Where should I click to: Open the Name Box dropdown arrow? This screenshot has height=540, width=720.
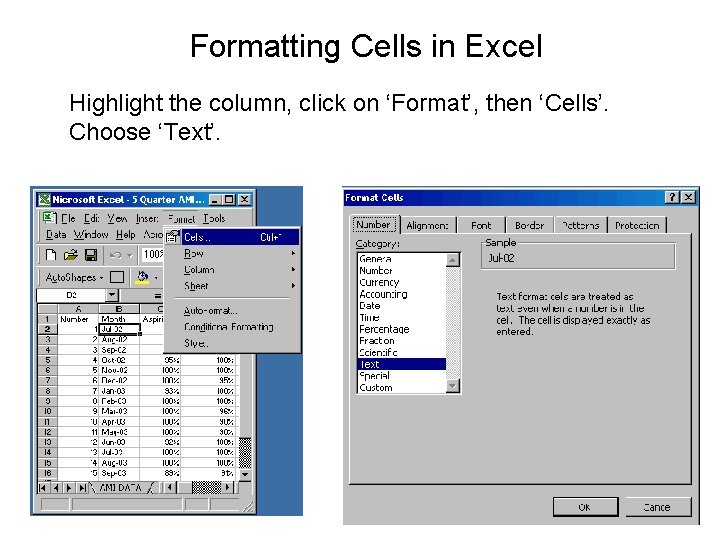click(112, 295)
